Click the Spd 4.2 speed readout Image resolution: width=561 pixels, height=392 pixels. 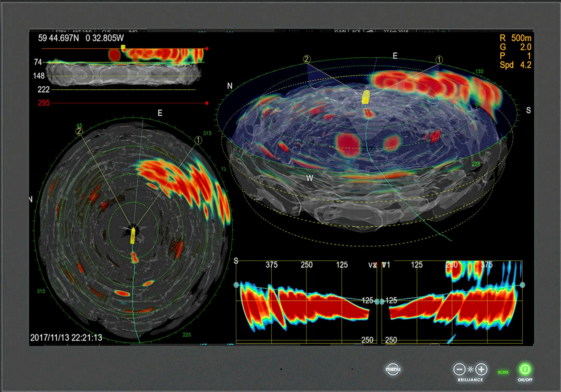[515, 65]
